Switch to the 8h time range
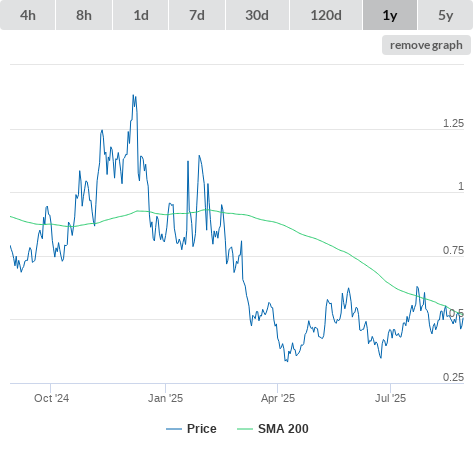This screenshot has width=474, height=455. tap(84, 15)
